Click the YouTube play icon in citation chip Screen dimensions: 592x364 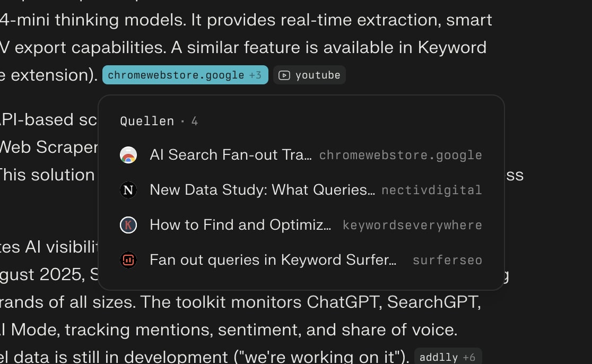click(x=284, y=75)
